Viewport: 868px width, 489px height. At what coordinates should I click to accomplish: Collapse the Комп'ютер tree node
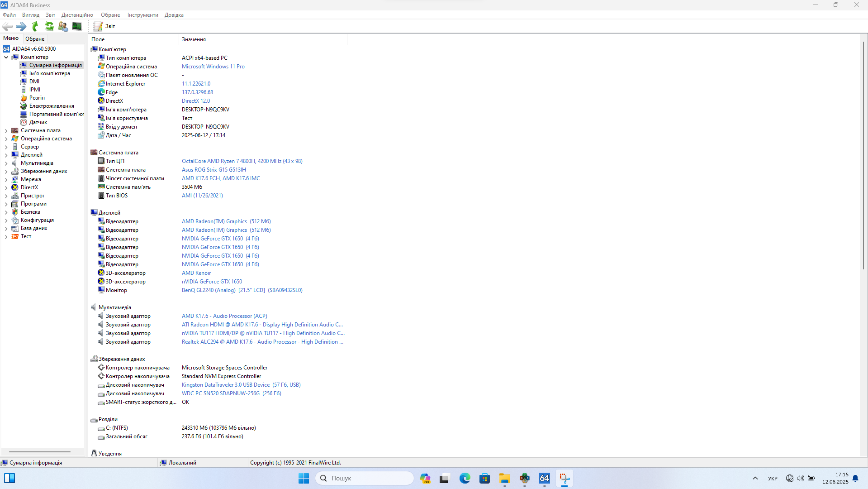6,57
